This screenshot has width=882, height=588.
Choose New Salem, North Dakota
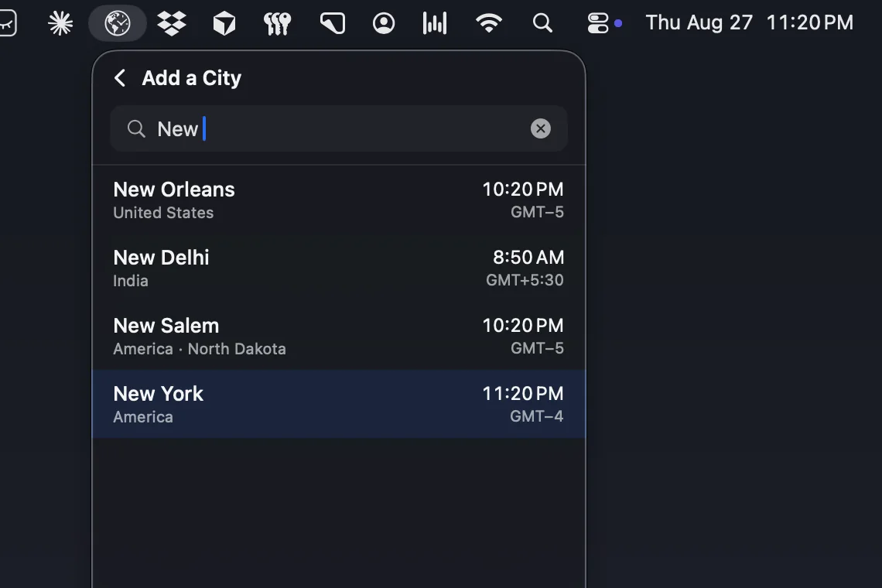pyautogui.click(x=339, y=337)
